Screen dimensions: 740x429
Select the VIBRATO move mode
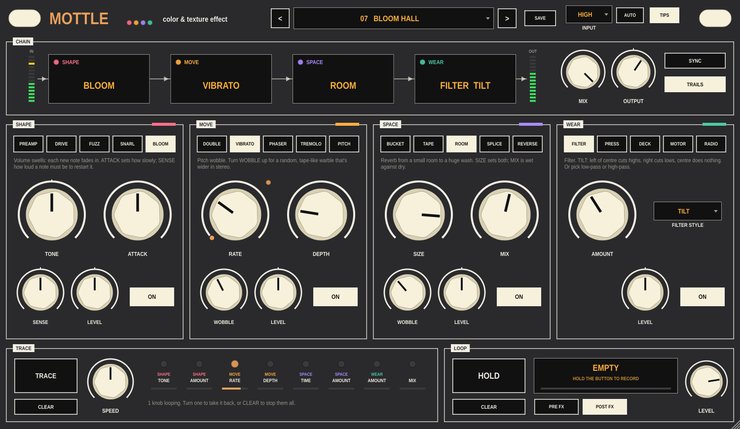pos(245,144)
